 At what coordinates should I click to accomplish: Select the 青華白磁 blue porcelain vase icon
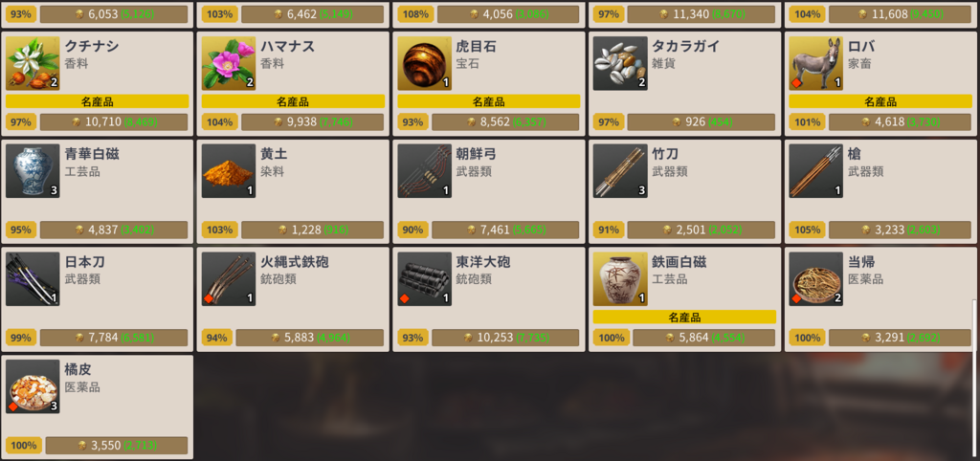coord(33,171)
